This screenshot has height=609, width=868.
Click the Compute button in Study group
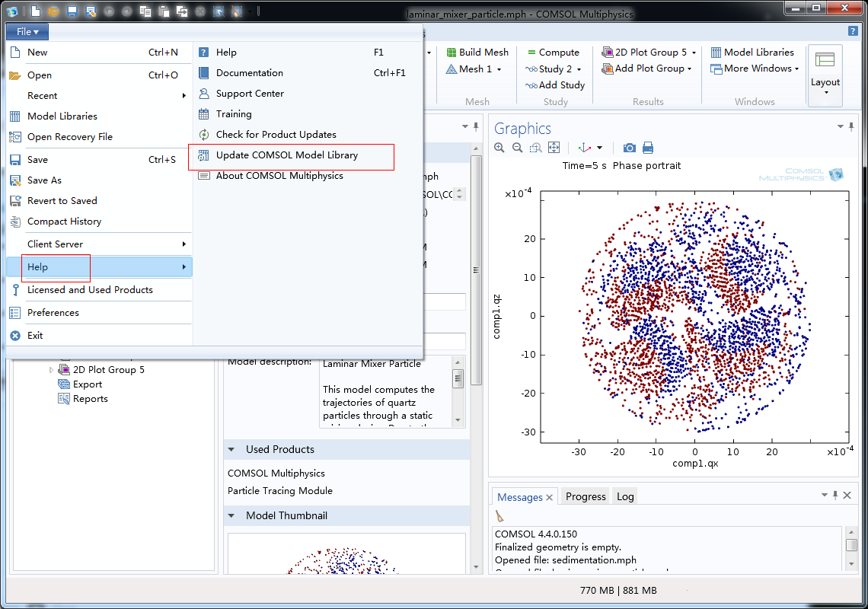point(553,53)
